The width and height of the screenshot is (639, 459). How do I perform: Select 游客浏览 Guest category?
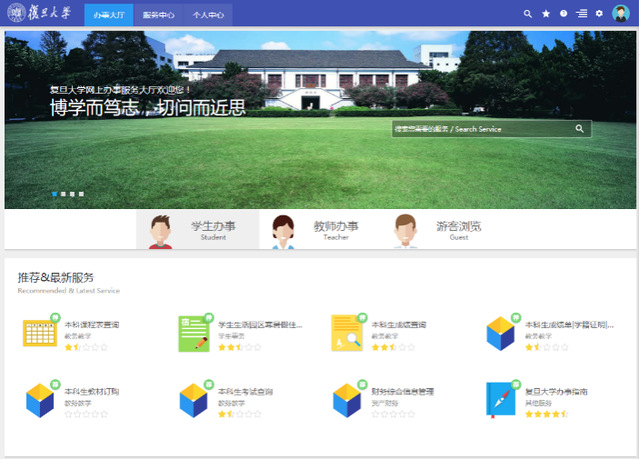point(440,230)
